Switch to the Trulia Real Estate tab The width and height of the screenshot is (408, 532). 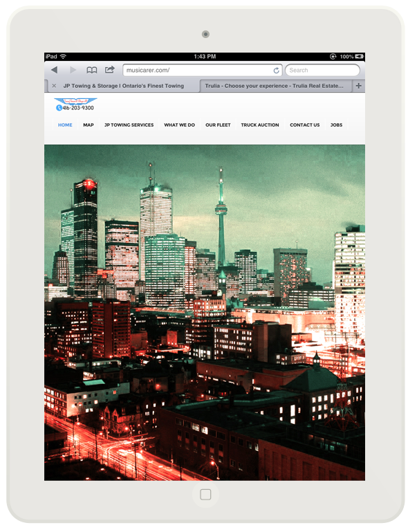tap(275, 86)
